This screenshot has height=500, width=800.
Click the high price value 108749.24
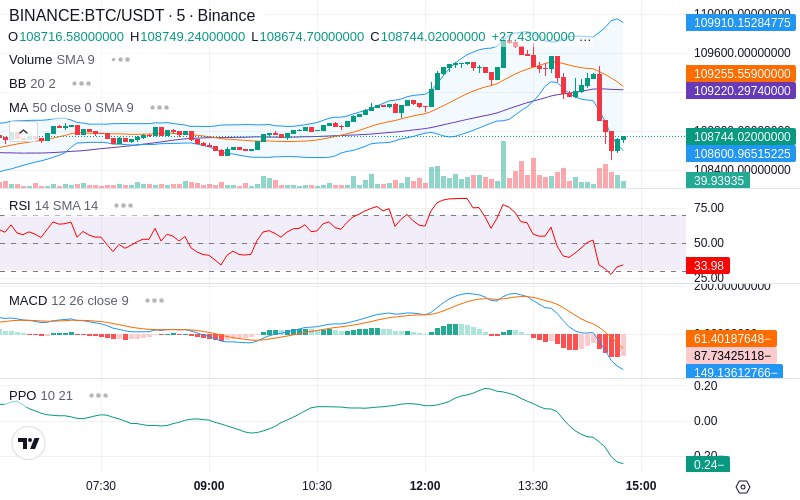(x=193, y=37)
